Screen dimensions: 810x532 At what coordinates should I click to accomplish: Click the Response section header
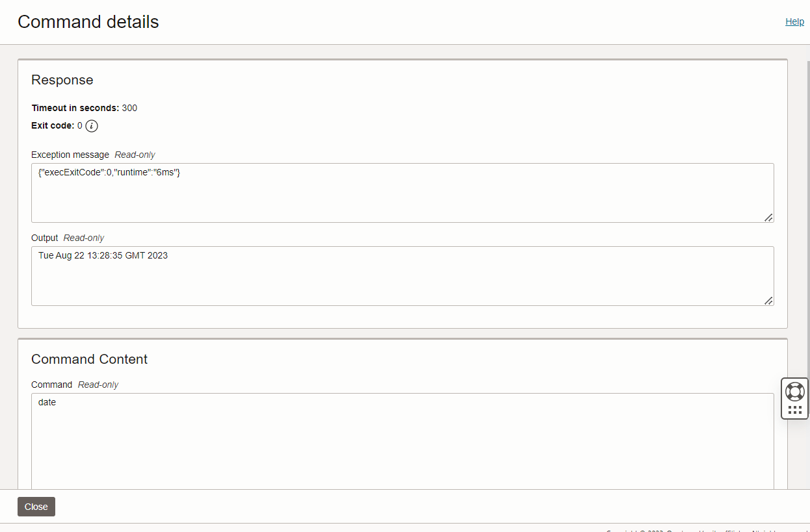coord(62,80)
